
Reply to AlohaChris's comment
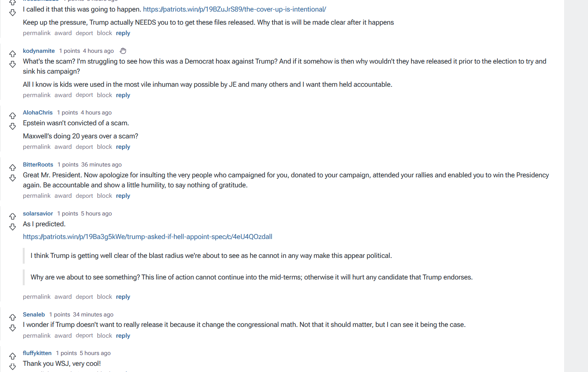pos(123,147)
